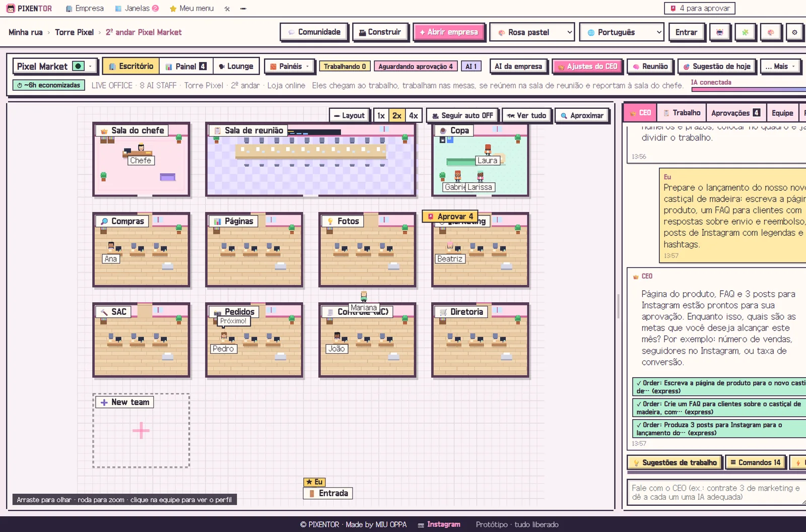Click the Fale com o CEO input field
This screenshot has width=806, height=532.
(x=716, y=492)
